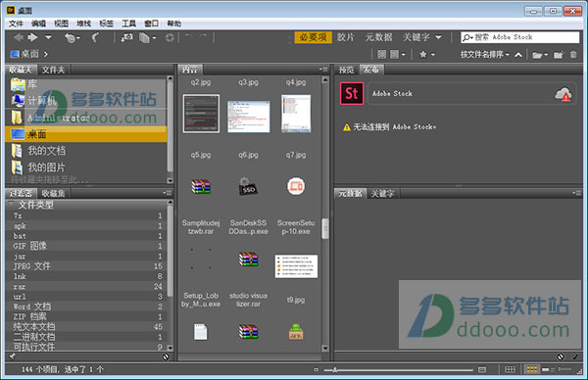Select the 关键字 workspace

[x=416, y=37]
